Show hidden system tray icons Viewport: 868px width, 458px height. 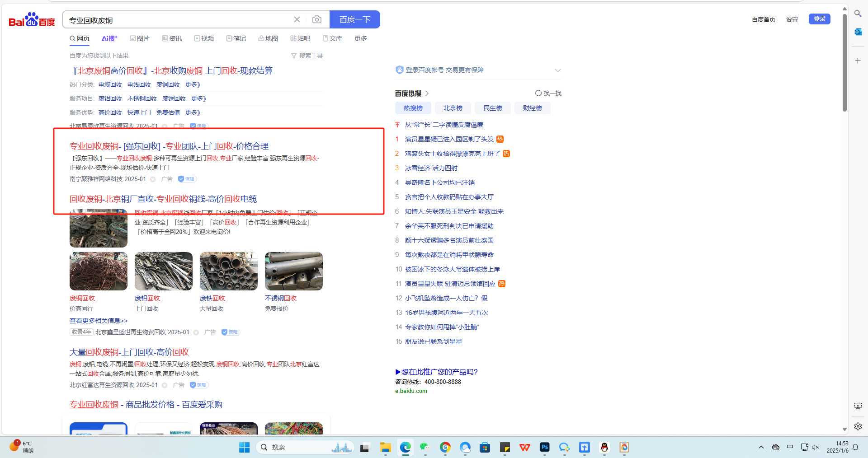761,447
